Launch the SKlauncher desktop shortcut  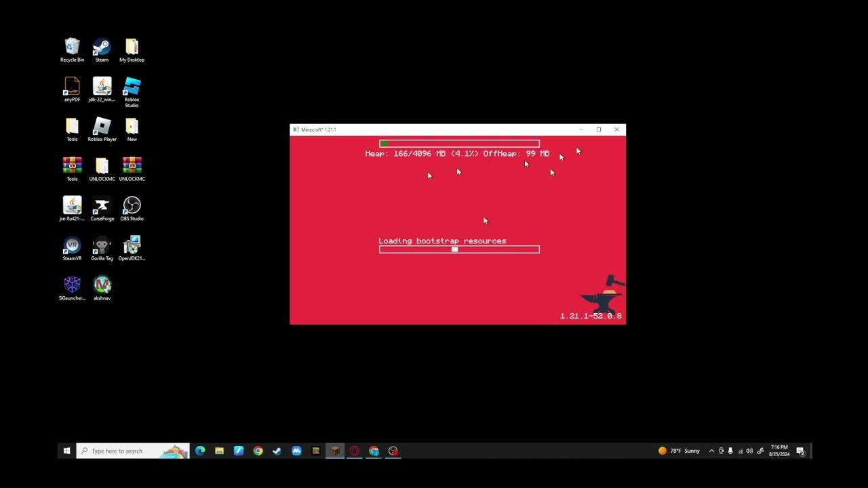[72, 288]
